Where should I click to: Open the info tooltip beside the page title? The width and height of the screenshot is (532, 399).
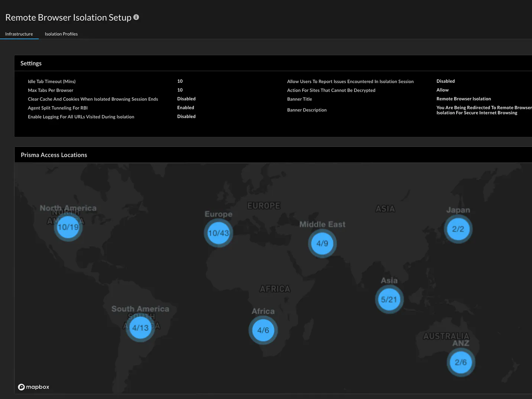coord(136,17)
